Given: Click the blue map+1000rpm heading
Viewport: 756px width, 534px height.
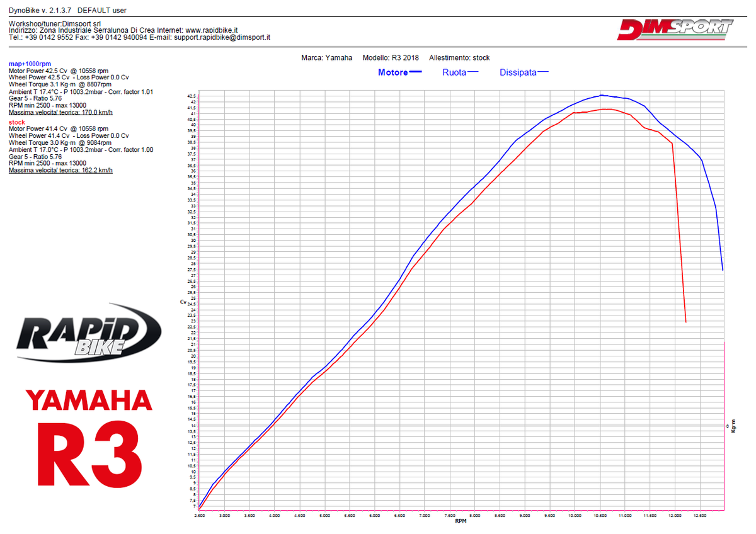Looking at the screenshot, I should pyautogui.click(x=30, y=64).
